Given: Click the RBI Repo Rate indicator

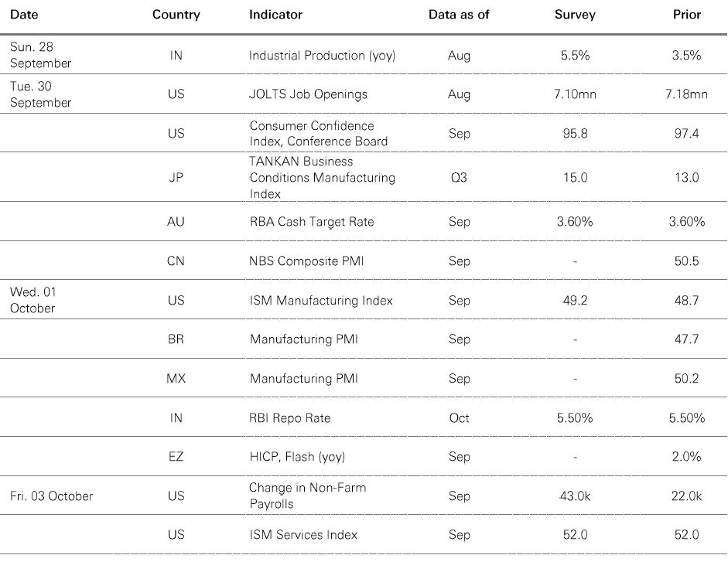Looking at the screenshot, I should coord(289,418).
